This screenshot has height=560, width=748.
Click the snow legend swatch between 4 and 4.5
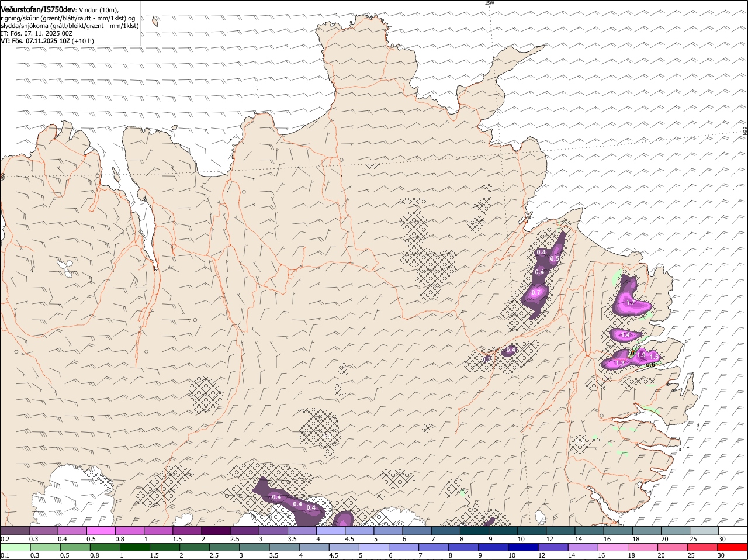pyautogui.click(x=331, y=531)
